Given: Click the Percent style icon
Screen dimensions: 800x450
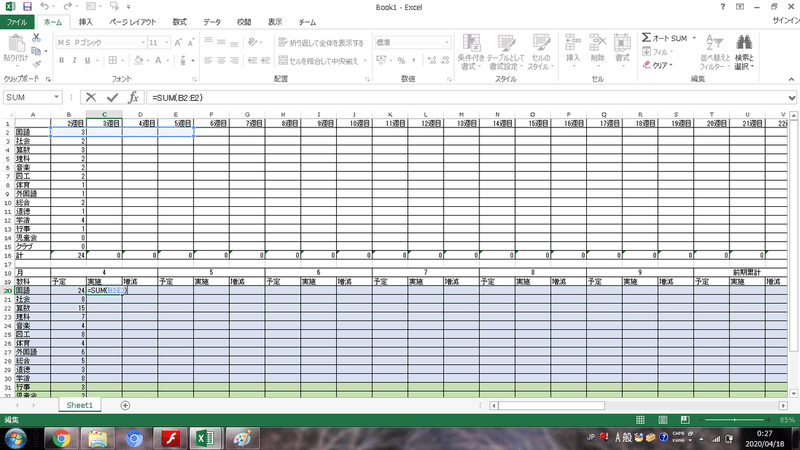Looking at the screenshot, I should [402, 61].
